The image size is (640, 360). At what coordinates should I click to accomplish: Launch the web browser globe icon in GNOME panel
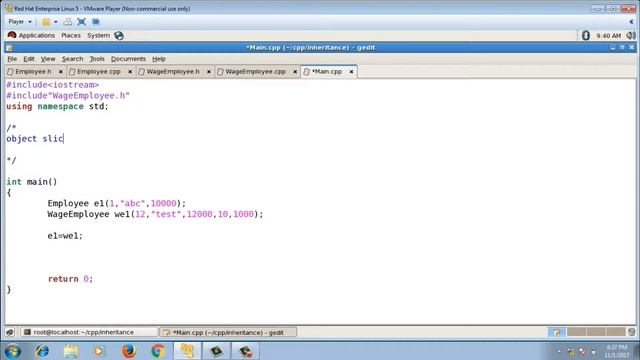(119, 36)
